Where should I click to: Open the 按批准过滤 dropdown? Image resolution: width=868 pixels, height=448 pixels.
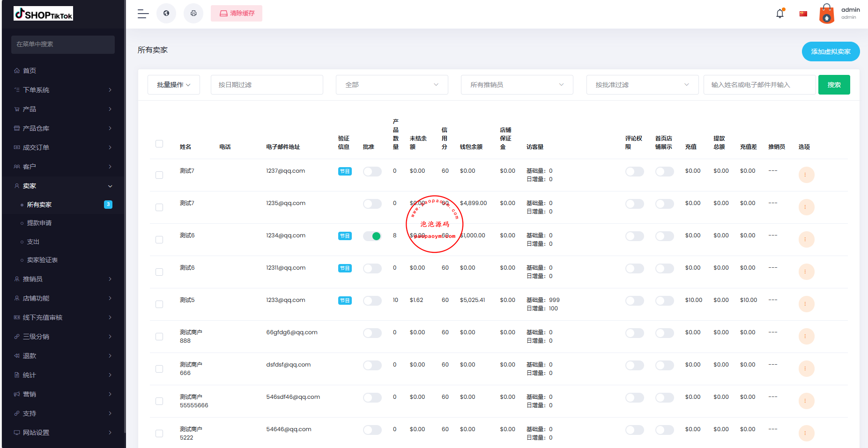pos(642,85)
